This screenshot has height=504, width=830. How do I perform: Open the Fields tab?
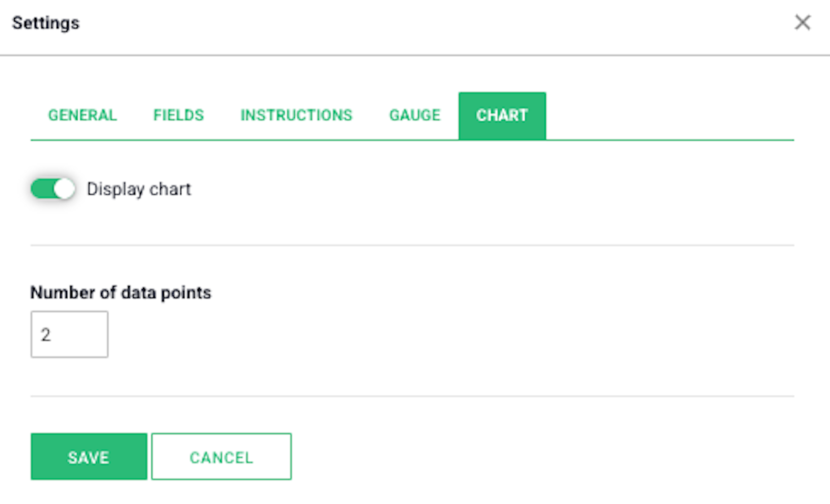[179, 115]
